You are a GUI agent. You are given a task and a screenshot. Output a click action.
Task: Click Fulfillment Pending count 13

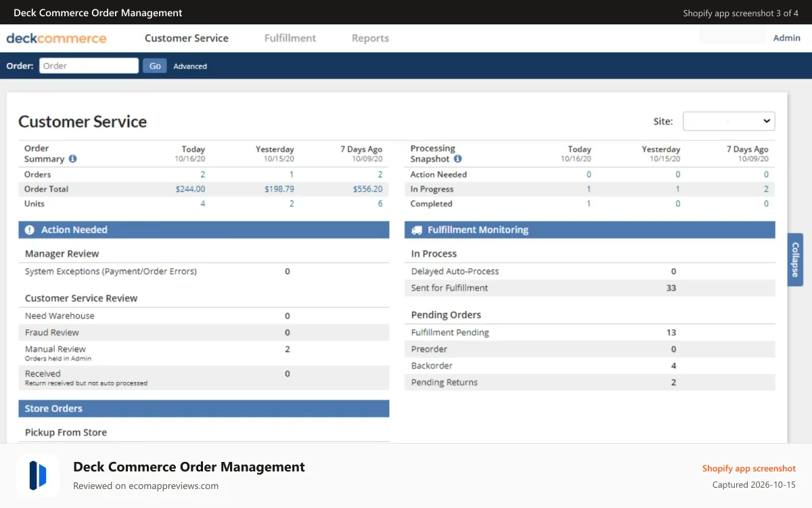pyautogui.click(x=671, y=333)
